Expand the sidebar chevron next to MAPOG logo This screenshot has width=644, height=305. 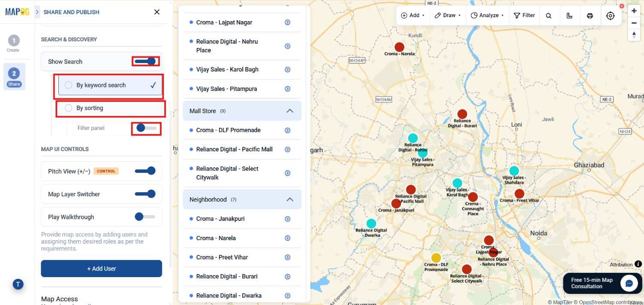(x=37, y=12)
